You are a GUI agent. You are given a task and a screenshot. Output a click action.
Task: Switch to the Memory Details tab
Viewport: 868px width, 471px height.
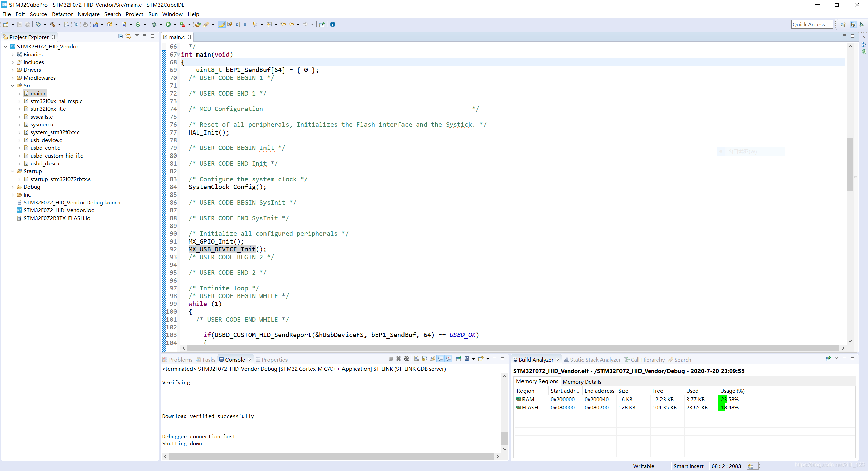[582, 382]
